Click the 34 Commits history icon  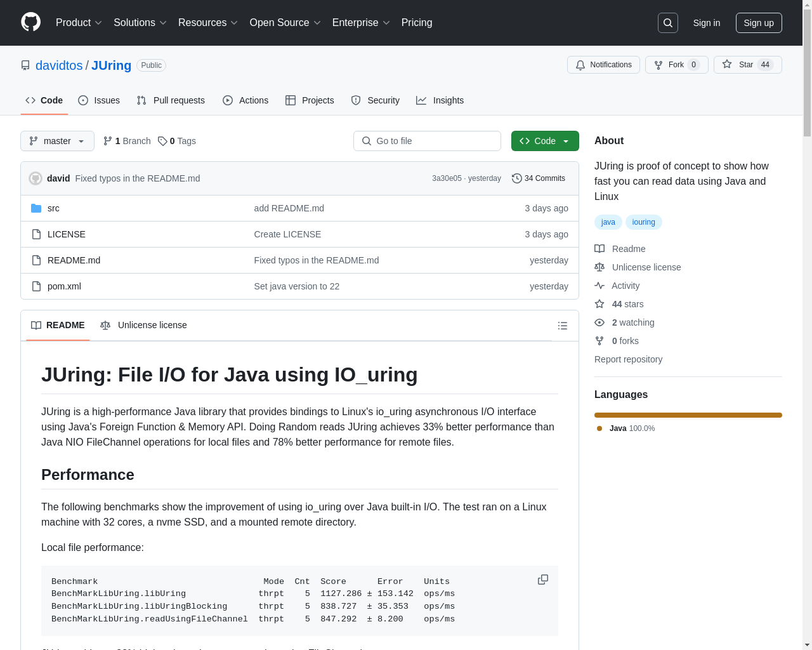point(517,178)
